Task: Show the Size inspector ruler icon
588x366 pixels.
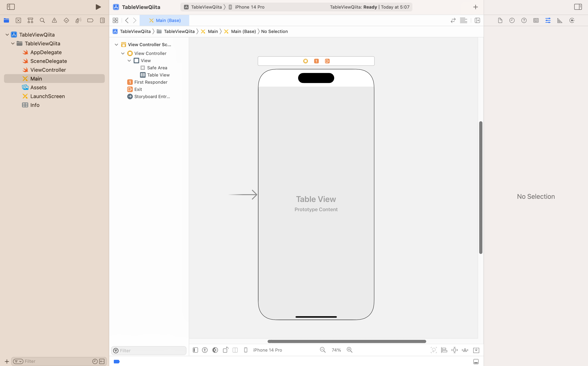Action: [x=560, y=21]
